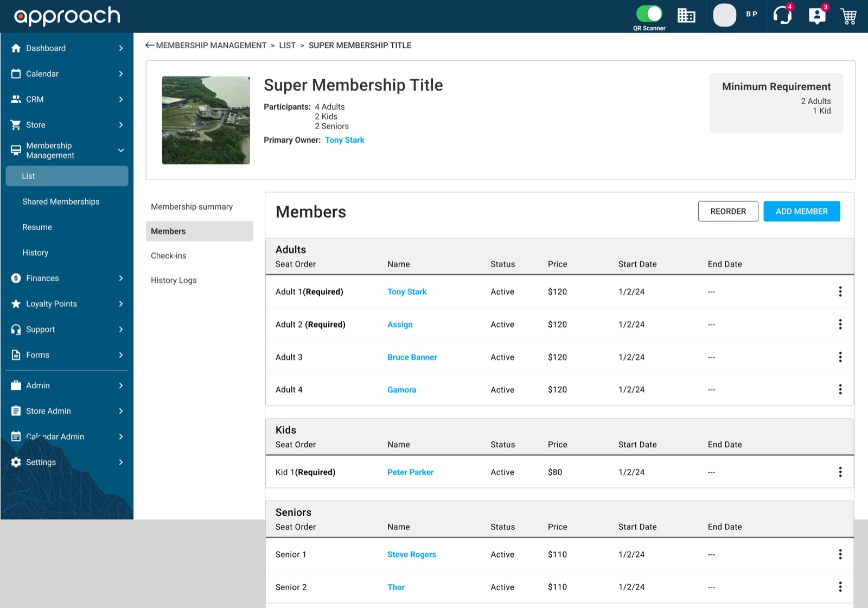Open Primary Owner Tony Stark link
Viewport: 868px width, 608px height.
coord(344,140)
